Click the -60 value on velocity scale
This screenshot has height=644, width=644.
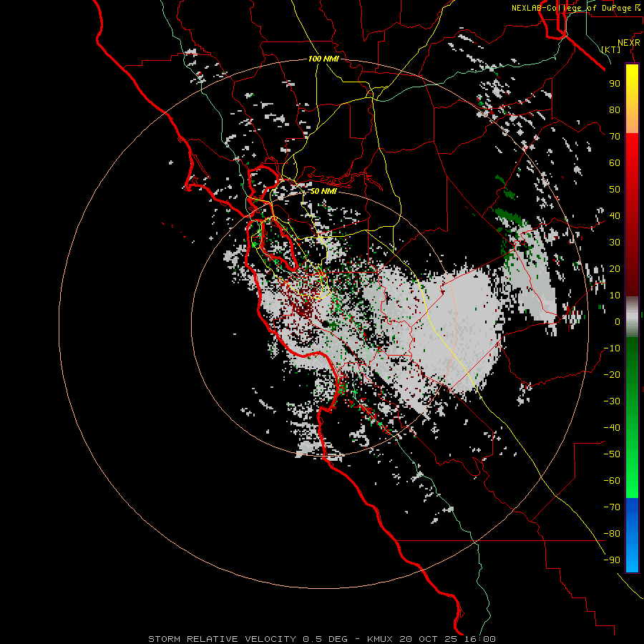[612, 481]
